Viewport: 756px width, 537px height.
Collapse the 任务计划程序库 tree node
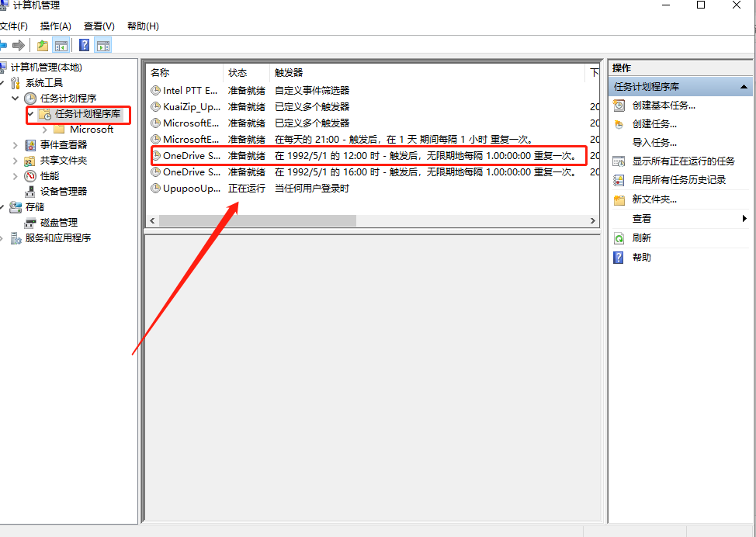[31, 114]
